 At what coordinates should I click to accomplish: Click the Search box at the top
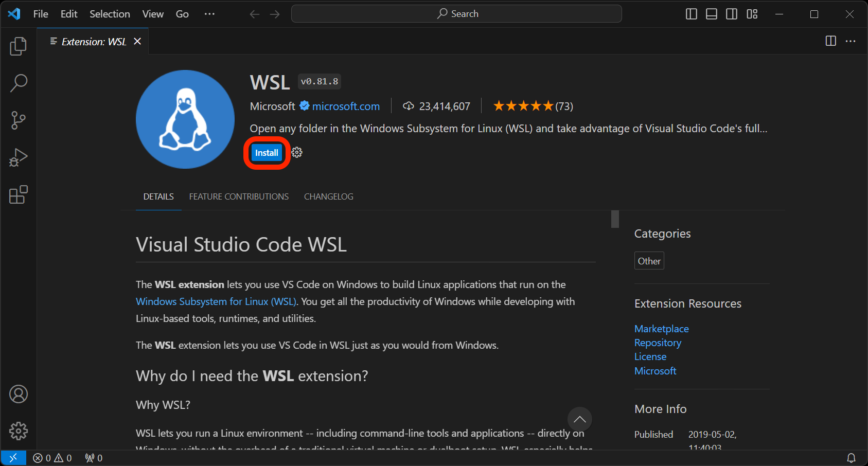coord(456,13)
